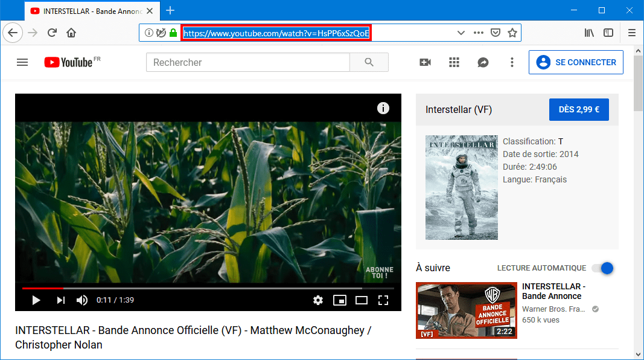Click the browser forward arrow
The width and height of the screenshot is (644, 360).
[33, 33]
